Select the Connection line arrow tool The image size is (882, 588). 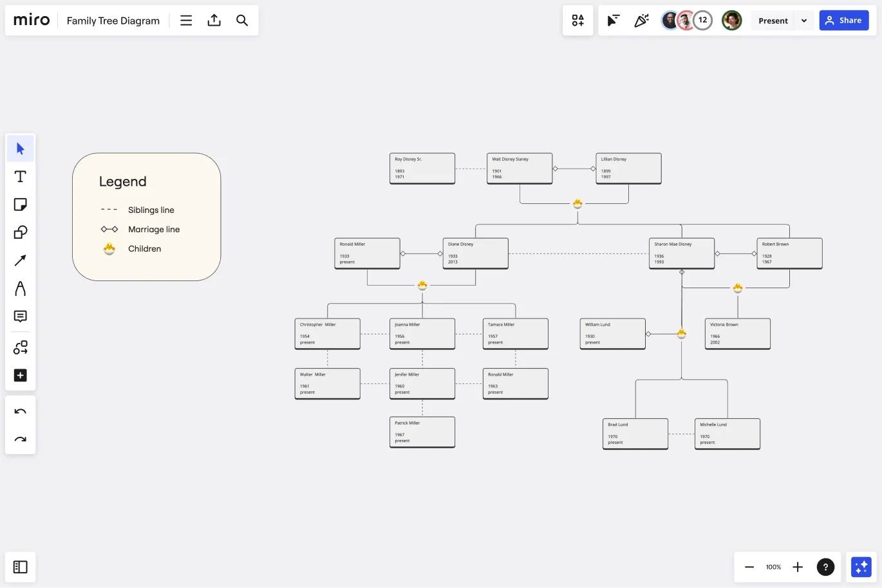tap(21, 261)
